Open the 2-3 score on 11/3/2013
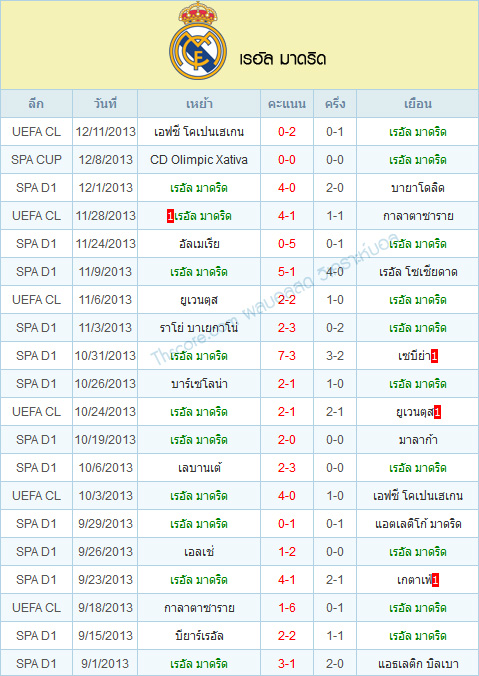Screen dimensions: 479x676 click(287, 328)
